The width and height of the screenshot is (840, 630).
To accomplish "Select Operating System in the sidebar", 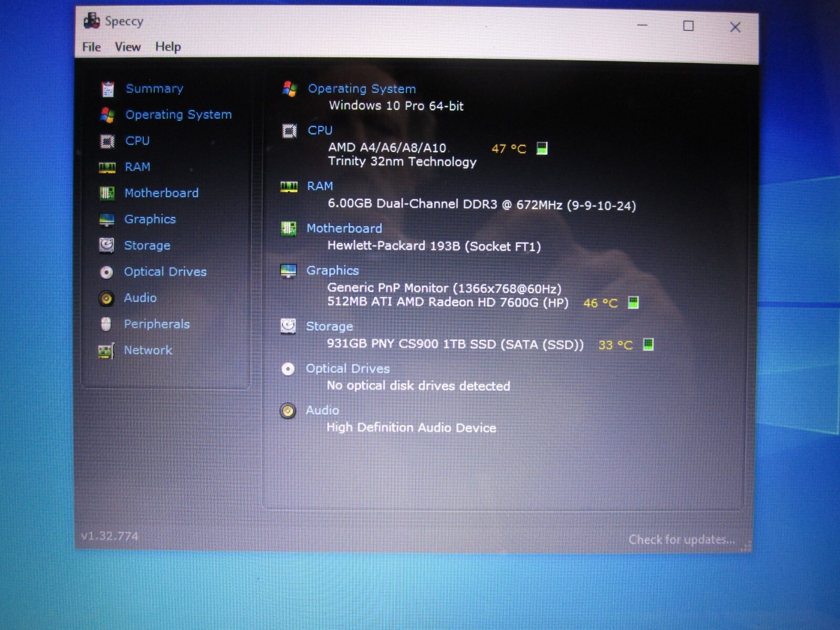I will click(x=178, y=114).
